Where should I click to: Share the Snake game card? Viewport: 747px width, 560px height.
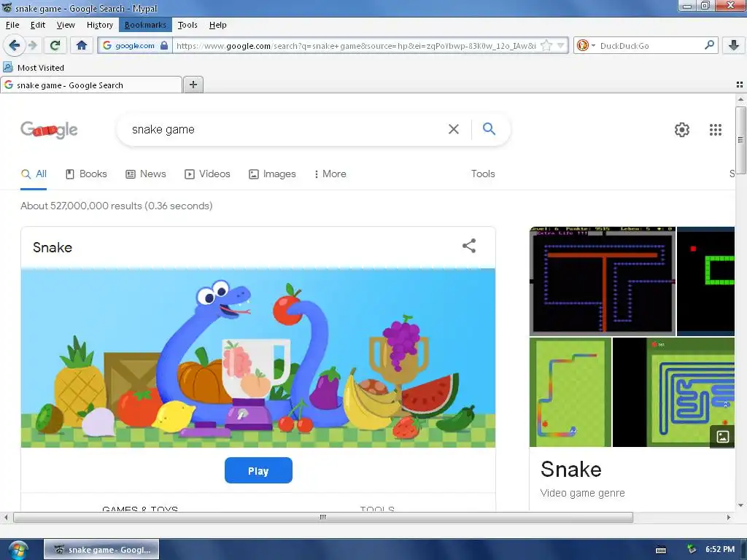click(469, 246)
